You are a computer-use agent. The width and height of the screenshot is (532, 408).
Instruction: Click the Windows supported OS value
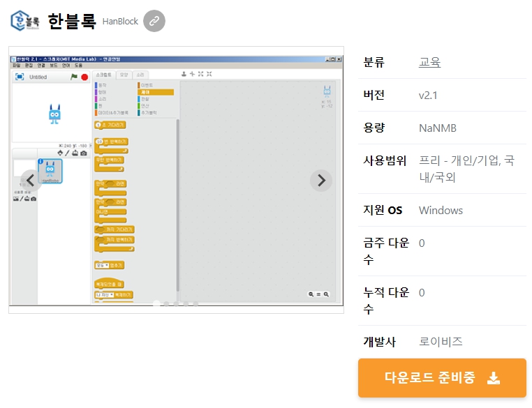click(441, 211)
